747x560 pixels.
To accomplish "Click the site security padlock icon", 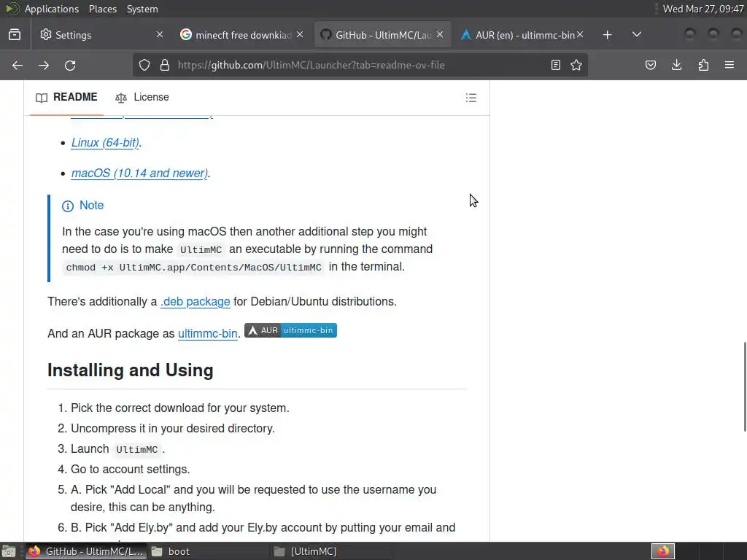I will pyautogui.click(x=165, y=65).
